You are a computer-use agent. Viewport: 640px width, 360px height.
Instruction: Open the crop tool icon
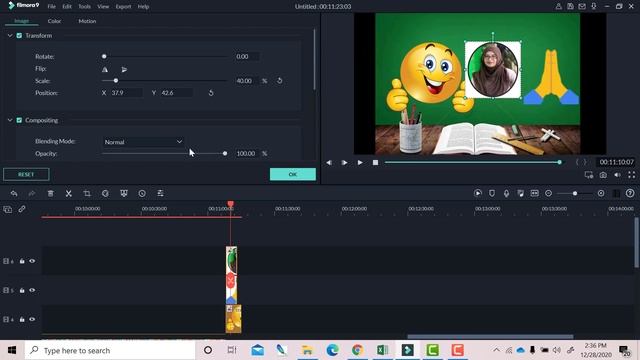(x=87, y=193)
